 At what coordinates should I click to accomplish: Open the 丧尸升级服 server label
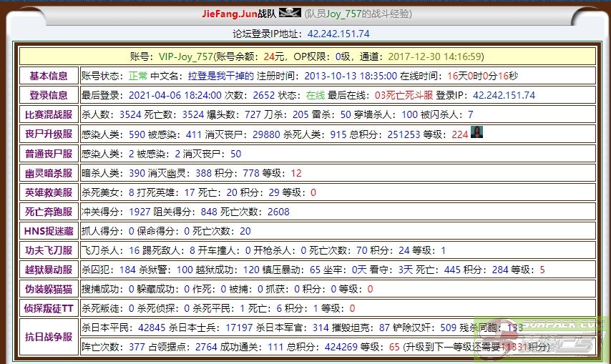pos(49,134)
